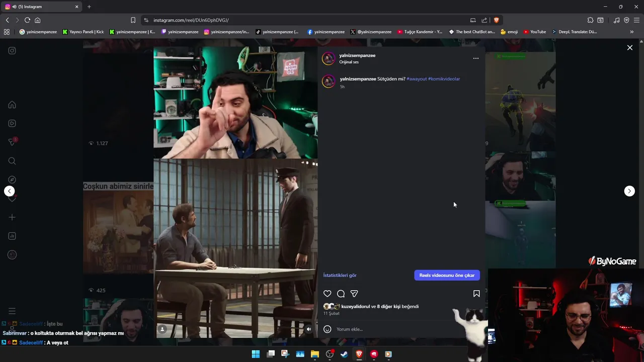Close the reel viewer with the X

[x=630, y=48]
